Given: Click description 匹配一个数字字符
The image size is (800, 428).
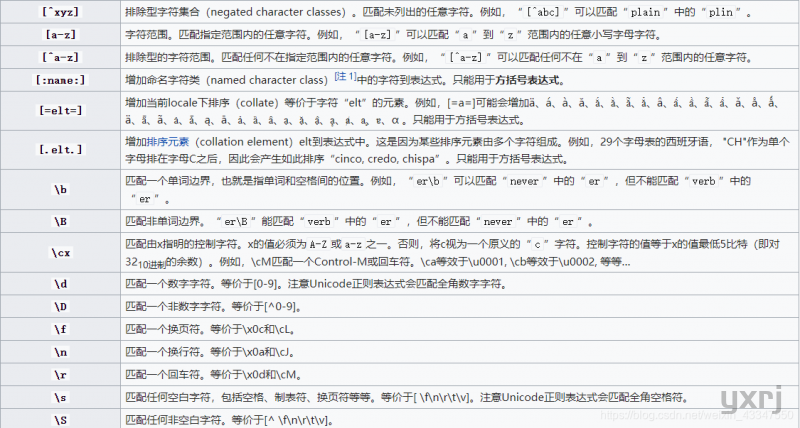Looking at the screenshot, I should click(316, 284).
